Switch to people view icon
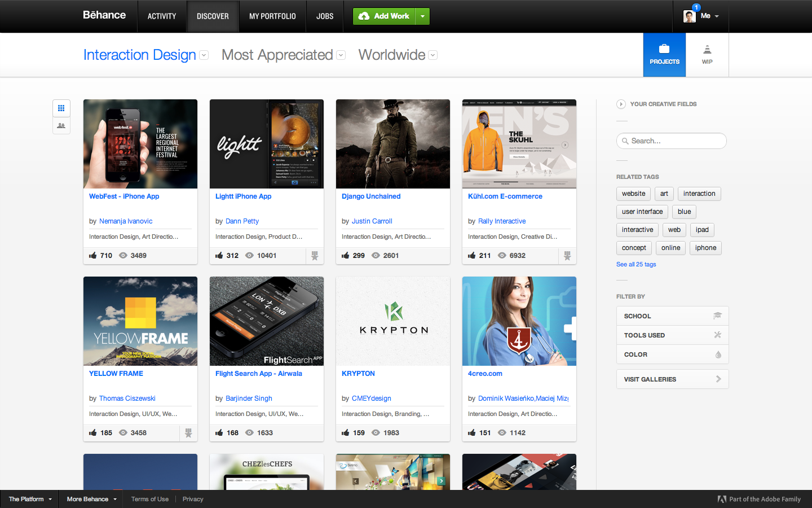Screen dimensions: 812x508 pyautogui.click(x=61, y=126)
